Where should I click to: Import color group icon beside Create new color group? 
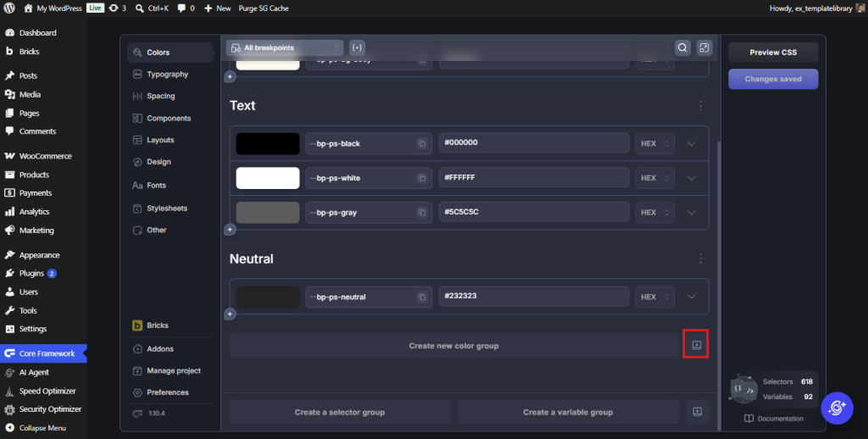(697, 346)
